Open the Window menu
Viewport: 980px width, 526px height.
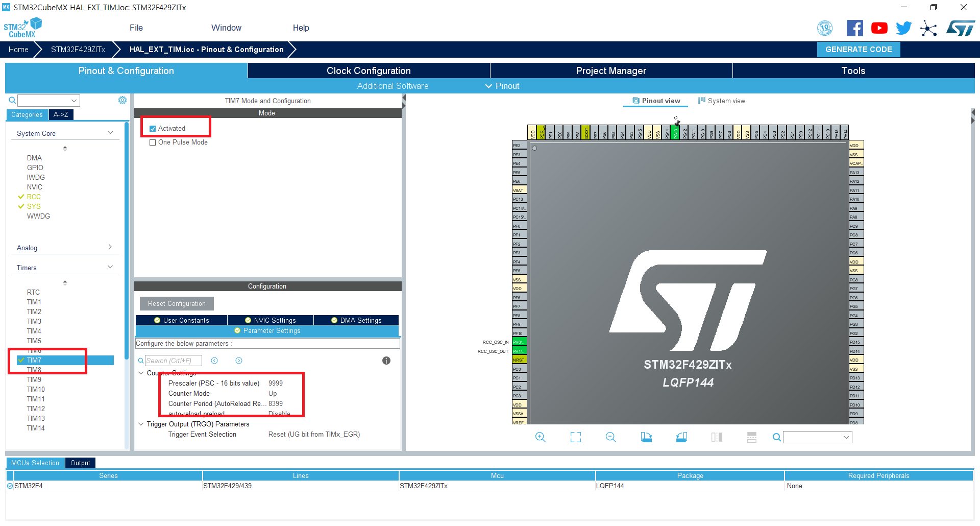tap(227, 28)
